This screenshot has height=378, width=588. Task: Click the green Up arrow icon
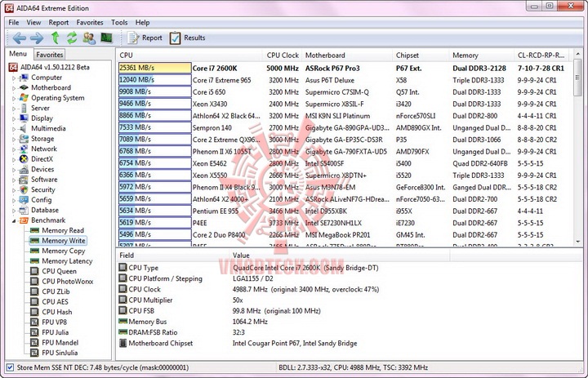(56, 38)
